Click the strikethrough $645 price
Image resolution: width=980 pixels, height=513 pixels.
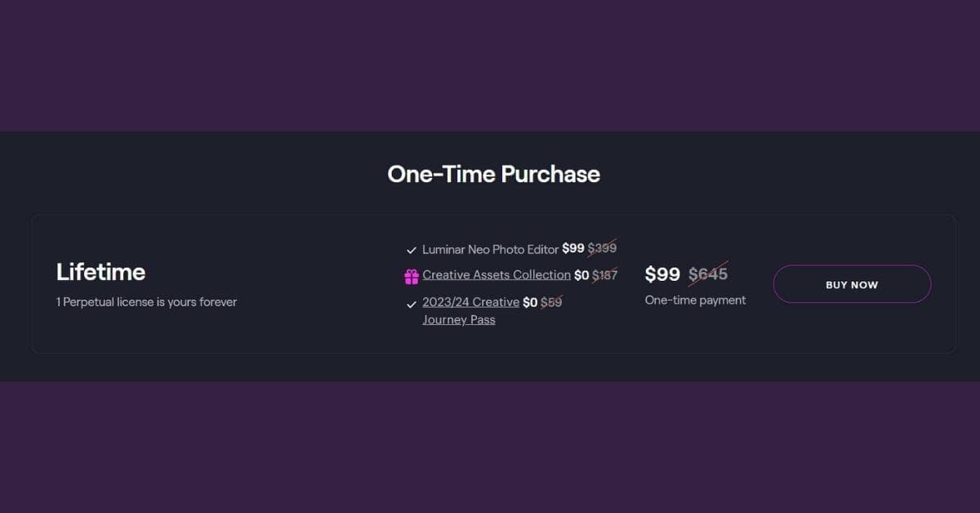707,274
